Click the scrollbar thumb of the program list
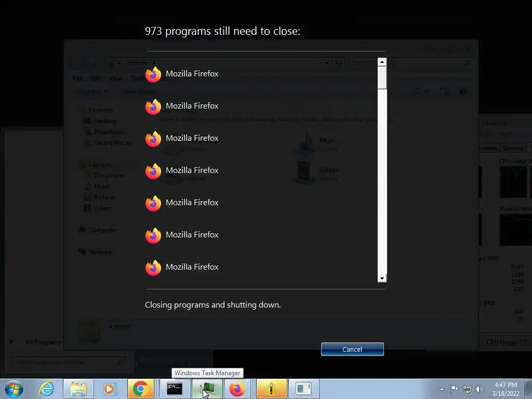Image resolution: width=532 pixels, height=399 pixels. pos(382,78)
